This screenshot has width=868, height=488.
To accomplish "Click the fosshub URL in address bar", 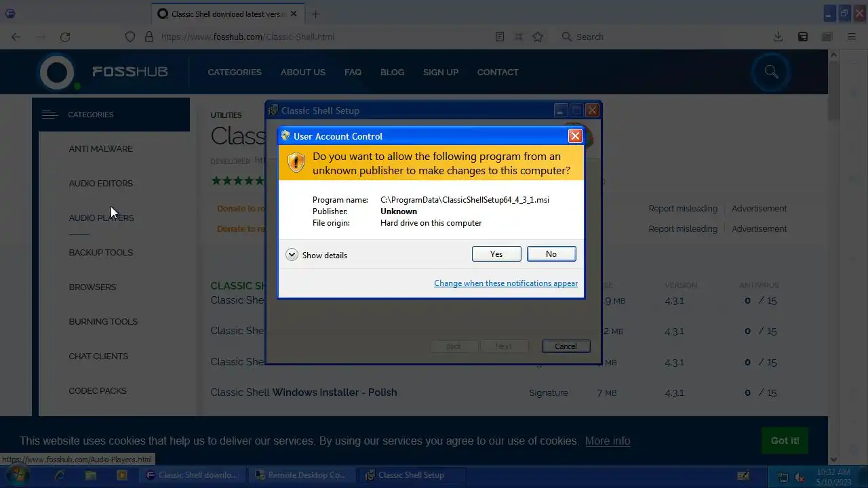I will pyautogui.click(x=248, y=37).
